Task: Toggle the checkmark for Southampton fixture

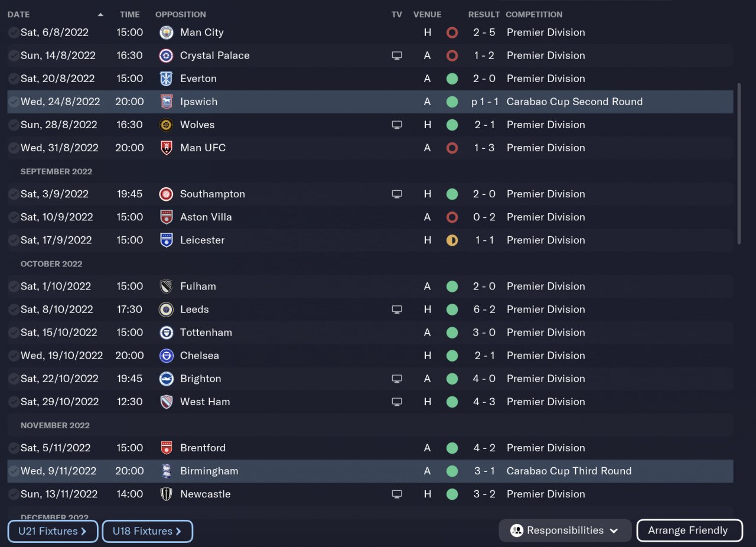Action: click(x=14, y=194)
